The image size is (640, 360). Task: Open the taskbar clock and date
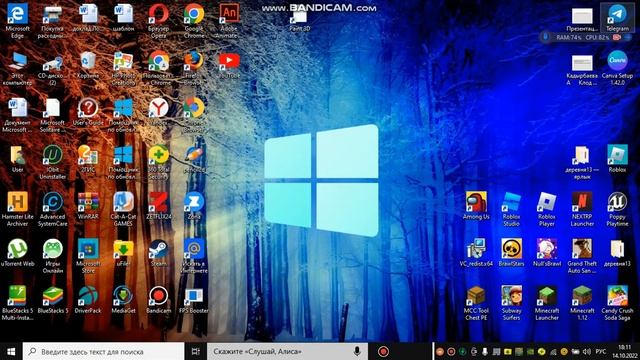tap(624, 351)
